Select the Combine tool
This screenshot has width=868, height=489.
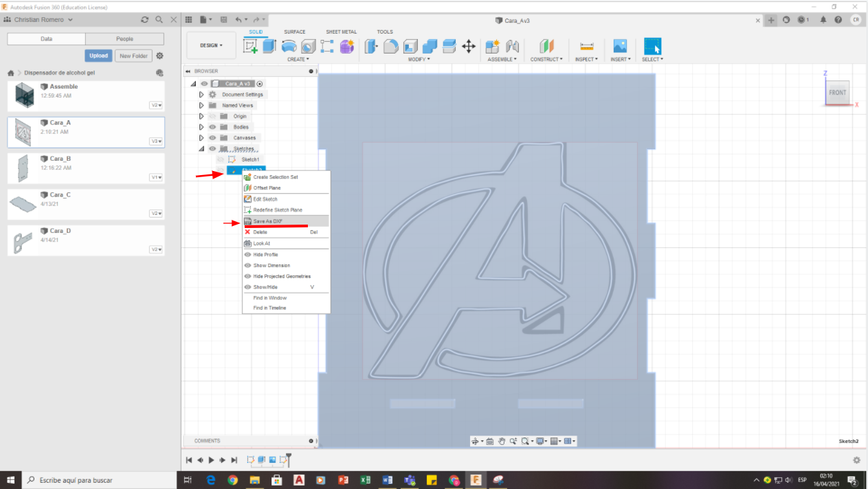click(x=430, y=46)
